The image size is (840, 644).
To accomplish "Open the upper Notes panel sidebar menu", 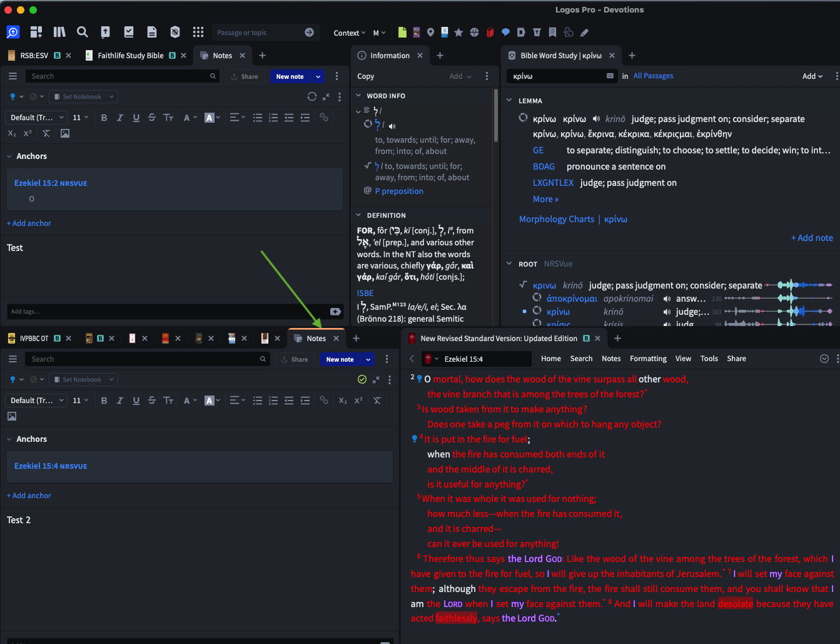I will click(x=13, y=76).
